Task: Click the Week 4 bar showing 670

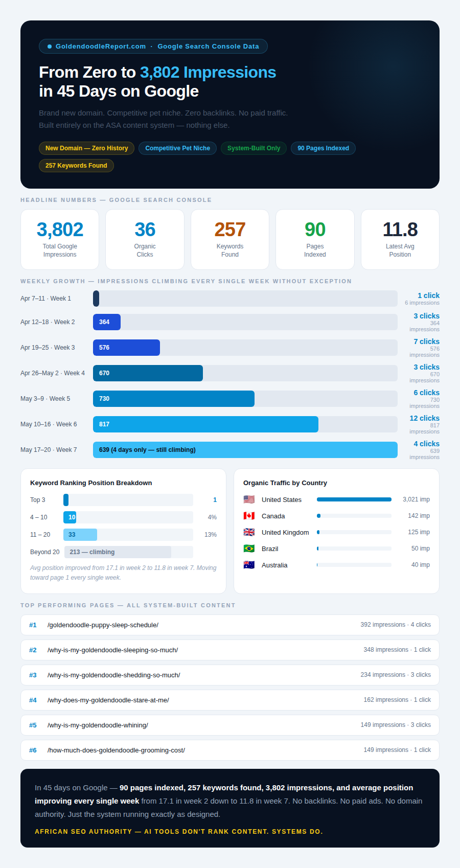Action: (148, 373)
